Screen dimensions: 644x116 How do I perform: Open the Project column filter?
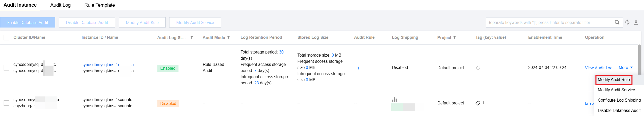tap(454, 37)
